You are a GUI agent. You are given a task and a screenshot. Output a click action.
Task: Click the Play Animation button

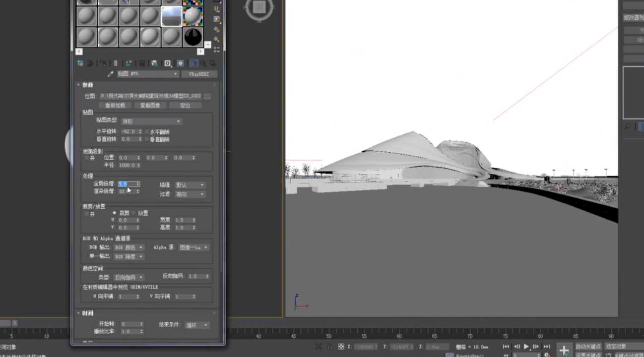(526, 347)
